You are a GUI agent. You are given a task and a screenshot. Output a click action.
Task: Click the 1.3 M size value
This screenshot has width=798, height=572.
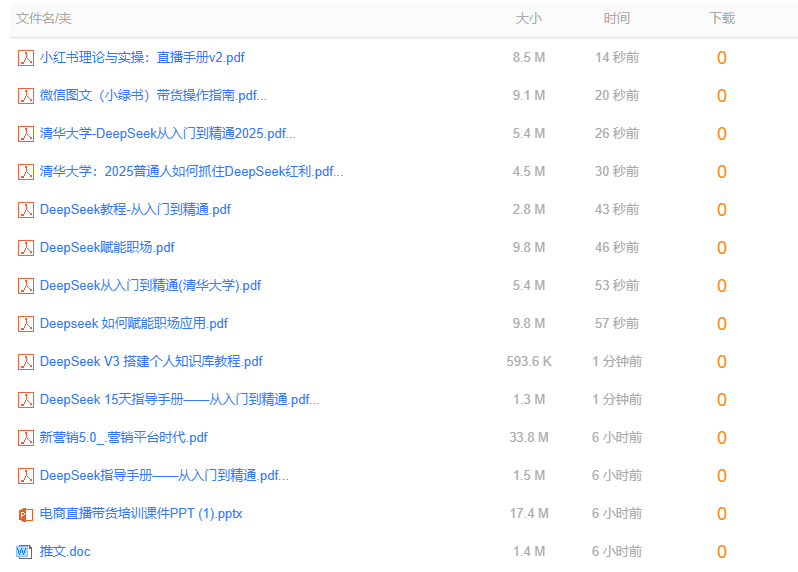[x=529, y=399]
